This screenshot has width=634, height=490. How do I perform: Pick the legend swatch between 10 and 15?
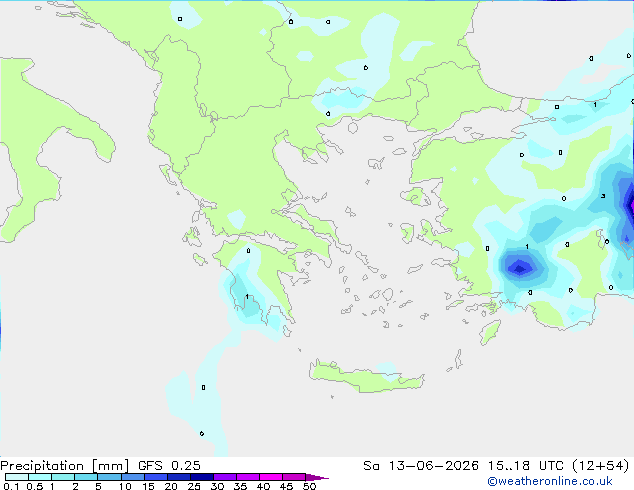coord(132,477)
